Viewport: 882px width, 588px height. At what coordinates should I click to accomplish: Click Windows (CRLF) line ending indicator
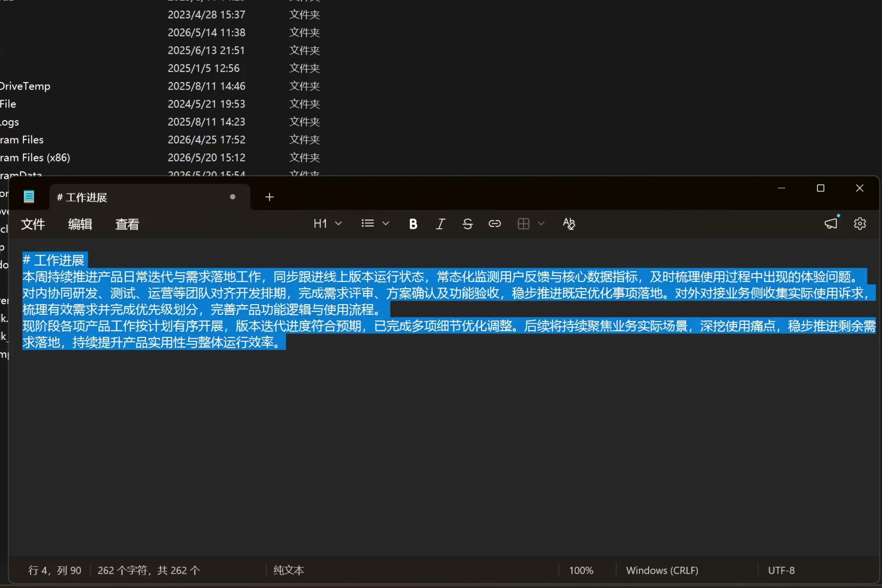pyautogui.click(x=662, y=570)
